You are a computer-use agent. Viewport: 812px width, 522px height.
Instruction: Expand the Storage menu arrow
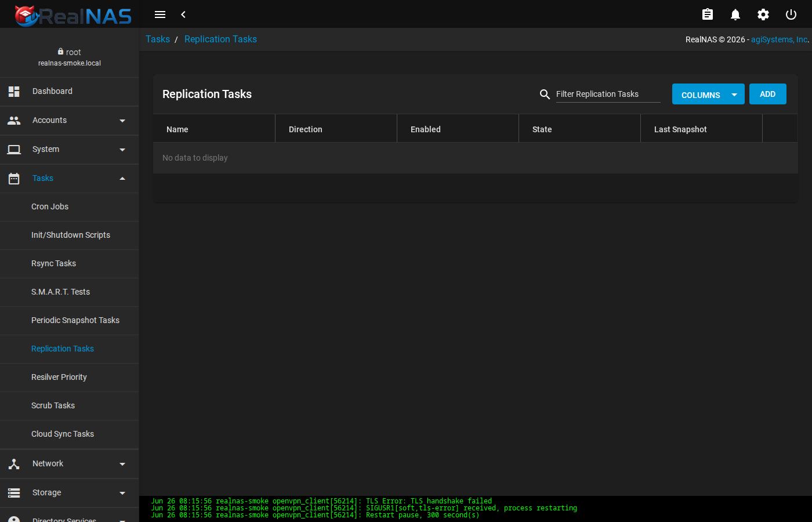click(x=122, y=493)
